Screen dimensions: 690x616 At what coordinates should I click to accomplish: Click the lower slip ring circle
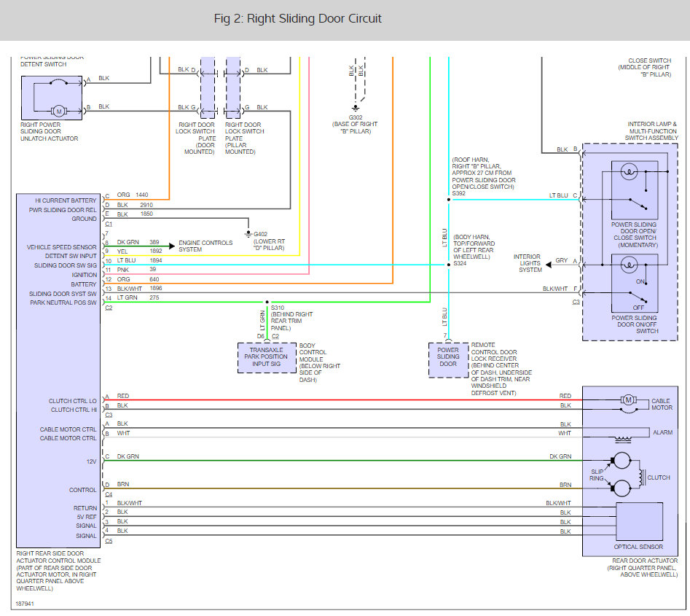[622, 488]
